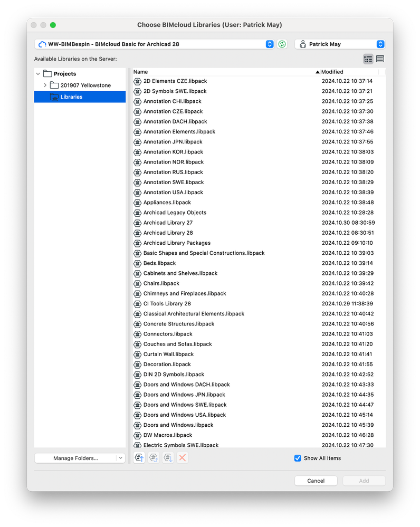
Task: Select Classical Architectural Elements.libpack row
Action: (x=259, y=313)
